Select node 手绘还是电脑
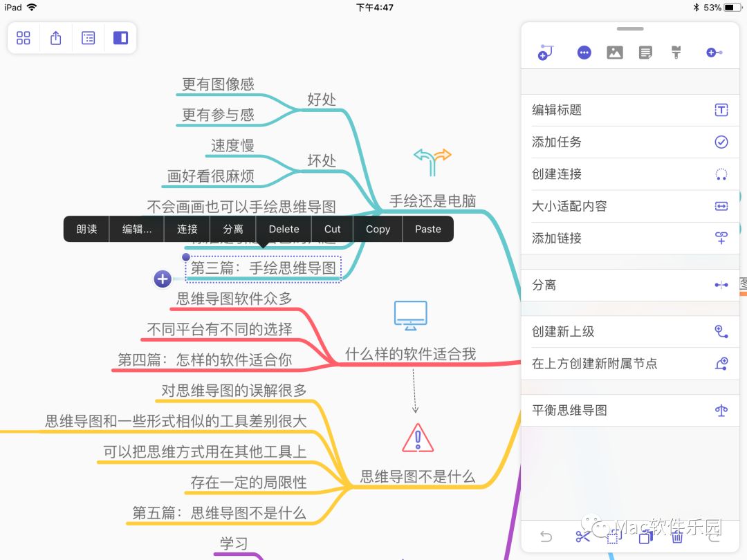The width and height of the screenshot is (747, 560). 432,201
